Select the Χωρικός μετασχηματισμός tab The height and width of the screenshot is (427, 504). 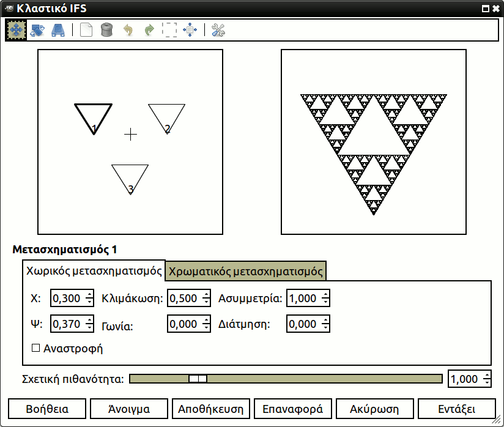94,270
